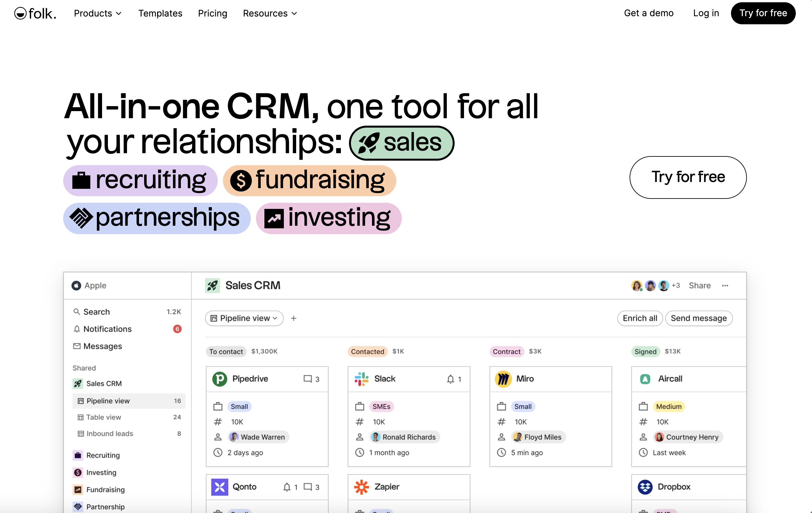The image size is (812, 513).
Task: Click the rocket icon beside Sales CRM title
Action: [x=213, y=286]
